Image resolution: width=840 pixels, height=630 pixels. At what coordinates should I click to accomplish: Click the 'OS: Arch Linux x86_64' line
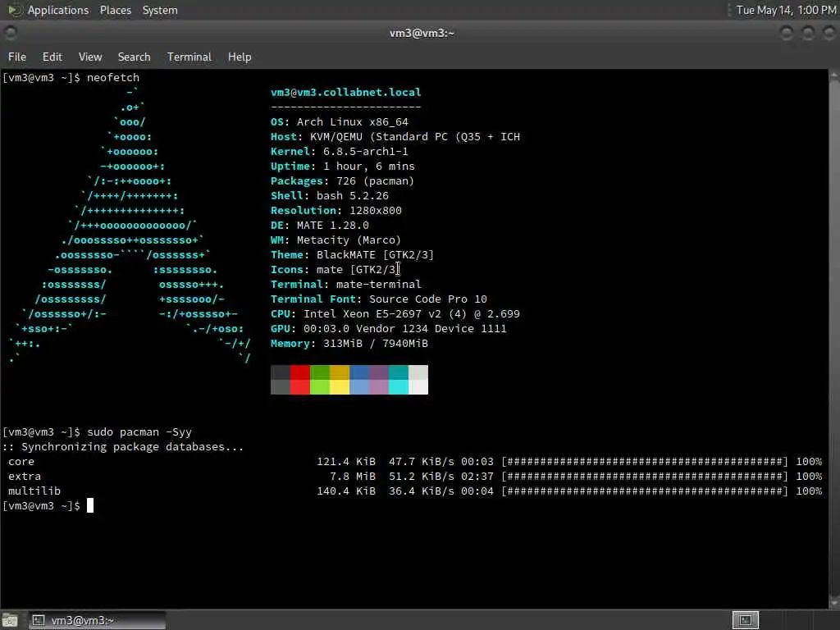340,121
